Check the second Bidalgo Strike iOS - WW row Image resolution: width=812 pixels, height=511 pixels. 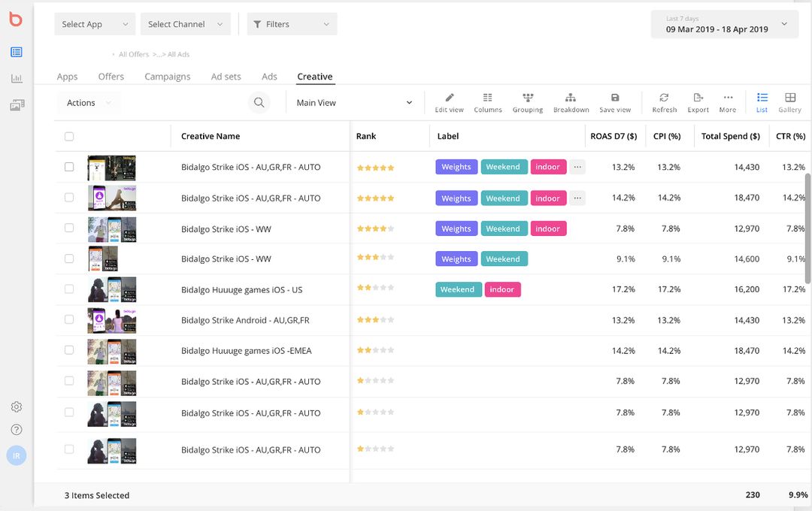click(x=69, y=259)
